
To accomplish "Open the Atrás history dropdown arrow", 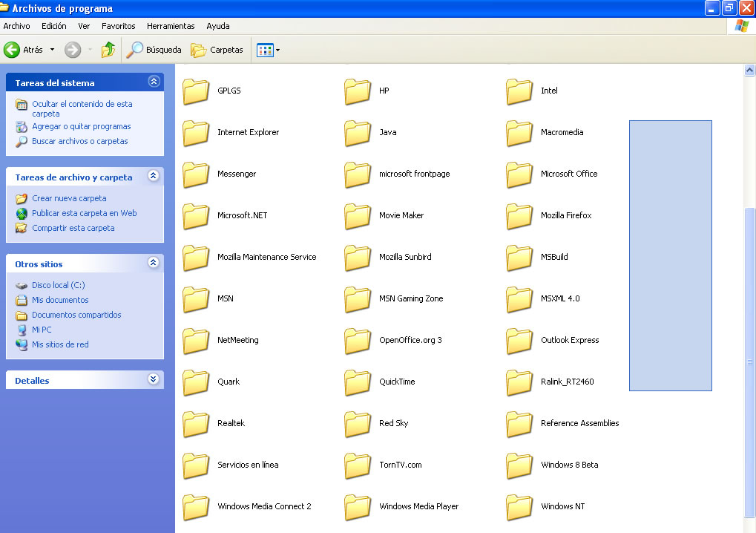I will tap(52, 50).
